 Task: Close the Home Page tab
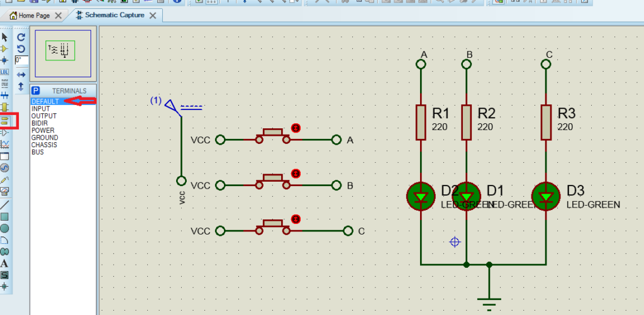pyautogui.click(x=58, y=16)
